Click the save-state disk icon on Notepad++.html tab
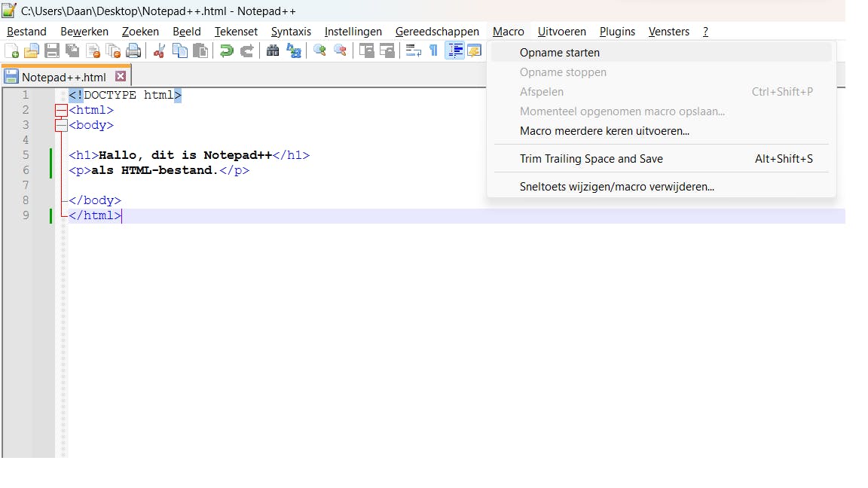The width and height of the screenshot is (868, 488). click(11, 76)
